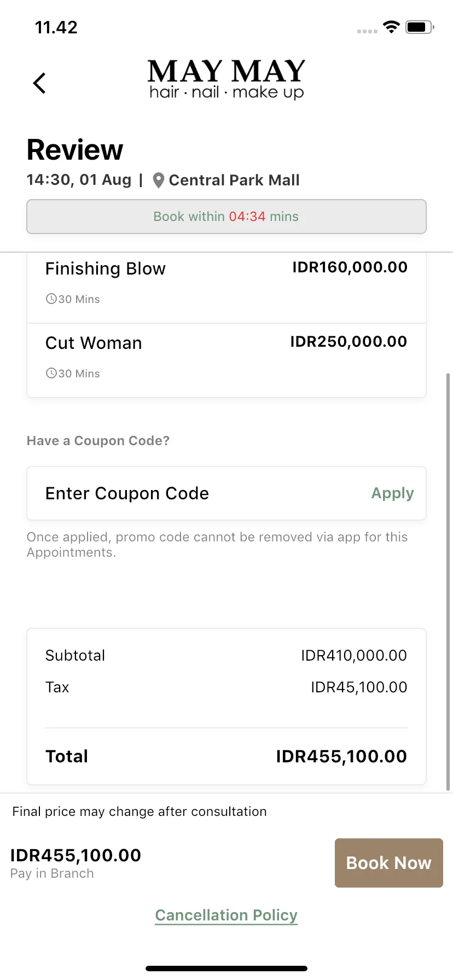
Task: Open the Cancellation Policy link
Action: coord(226,915)
